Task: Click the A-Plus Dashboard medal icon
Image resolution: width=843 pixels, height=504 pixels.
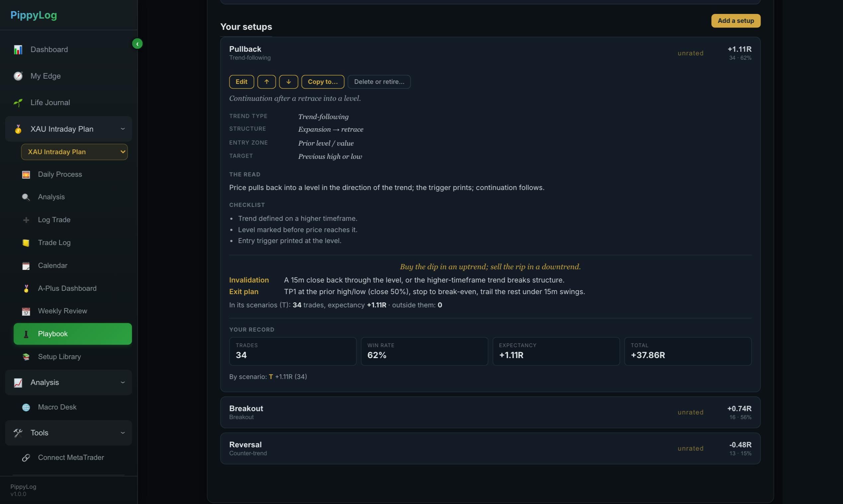Action: tap(26, 288)
